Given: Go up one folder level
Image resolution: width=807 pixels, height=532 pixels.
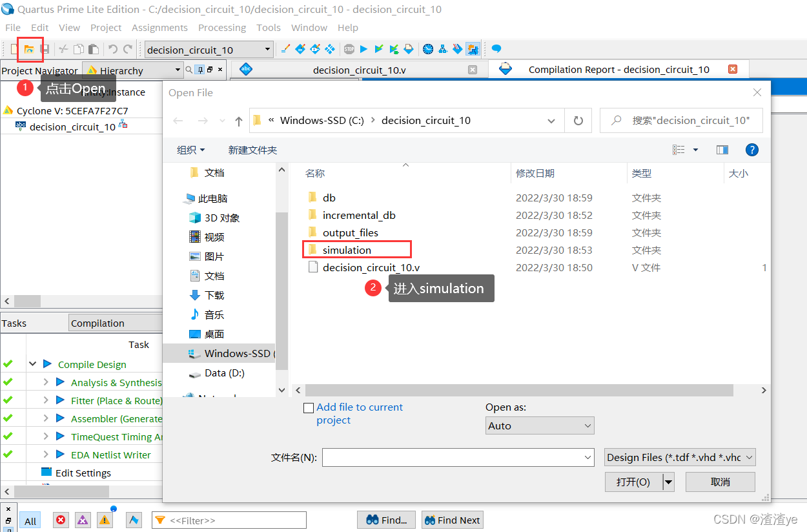Looking at the screenshot, I should tap(239, 121).
